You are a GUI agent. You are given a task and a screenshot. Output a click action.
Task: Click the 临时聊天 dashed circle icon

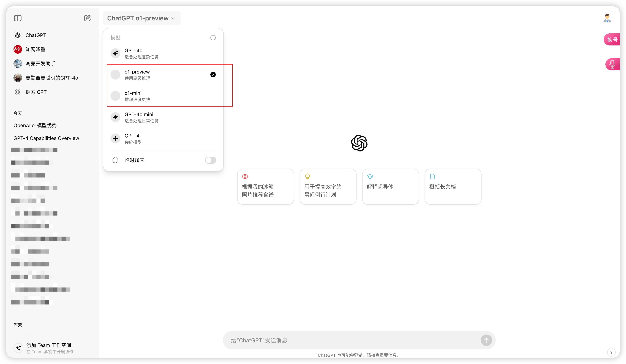[115, 160]
